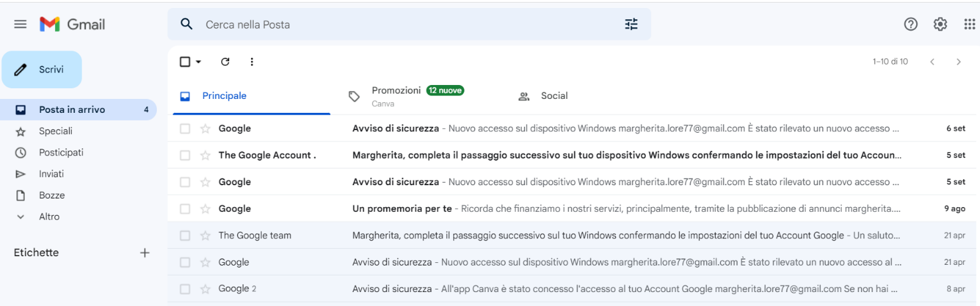980x306 pixels.
Task: Click the Etichette heading
Action: [x=37, y=253]
